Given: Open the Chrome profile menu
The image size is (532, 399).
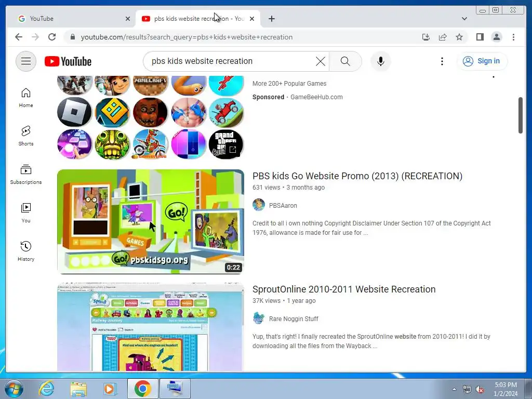Looking at the screenshot, I should click(x=496, y=37).
